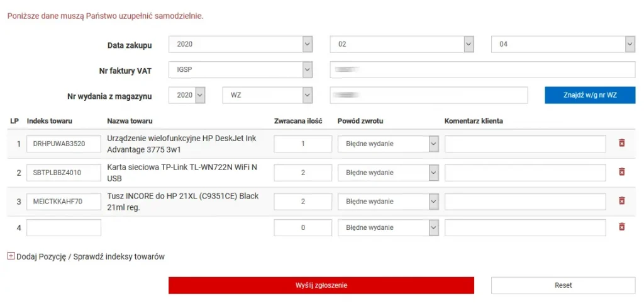
Task: Click customer comment field for HP DeskJet row
Action: click(x=525, y=144)
